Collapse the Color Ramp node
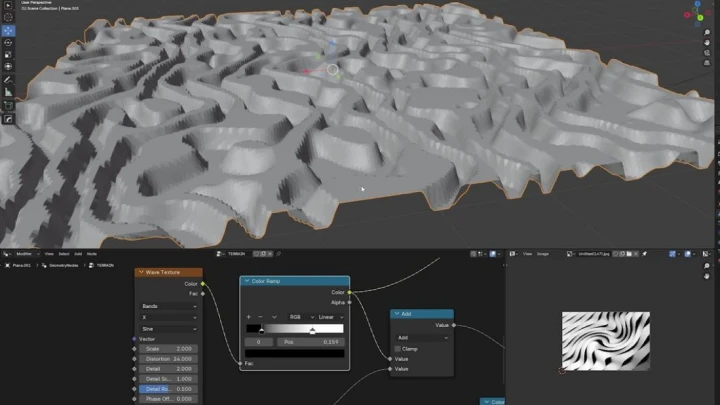Viewport: 720px width, 405px height. point(247,281)
